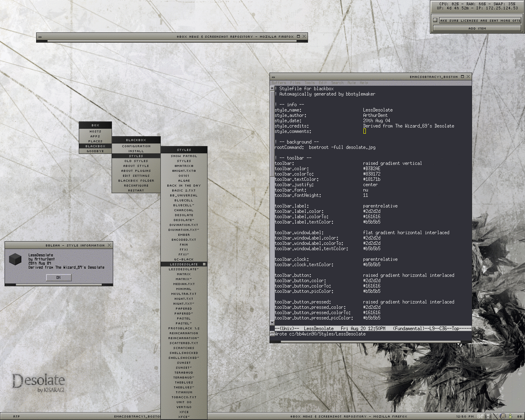Open Apps submenu in Box menu
The height and width of the screenshot is (420, 525).
pyautogui.click(x=95, y=136)
